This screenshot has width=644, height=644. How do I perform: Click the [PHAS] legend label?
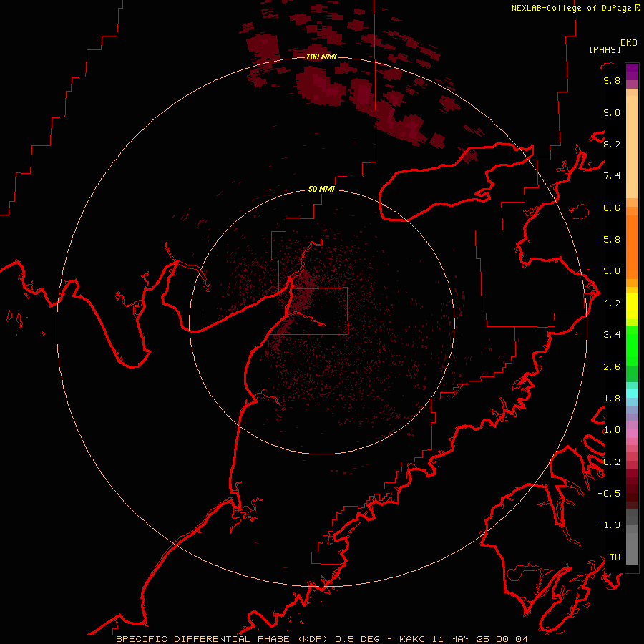[x=605, y=49]
